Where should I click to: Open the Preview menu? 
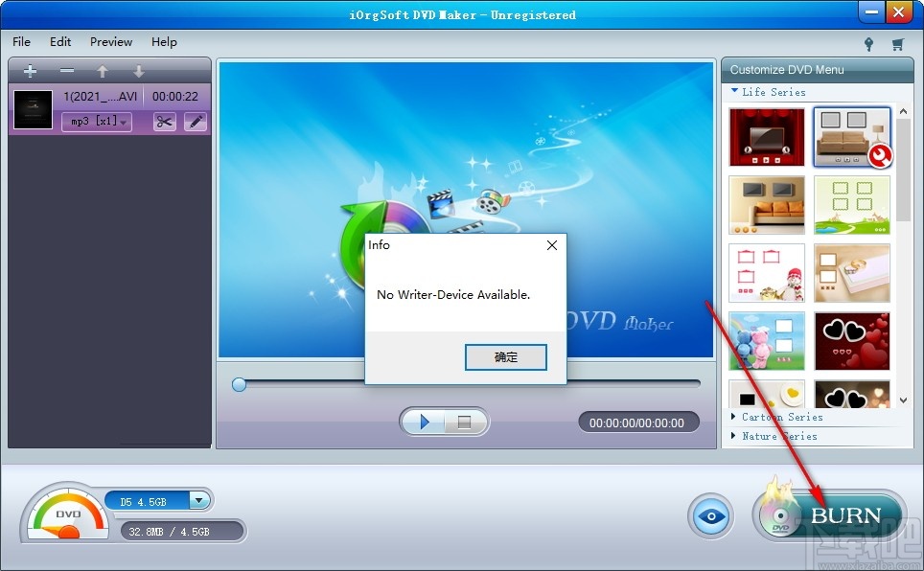coord(110,42)
